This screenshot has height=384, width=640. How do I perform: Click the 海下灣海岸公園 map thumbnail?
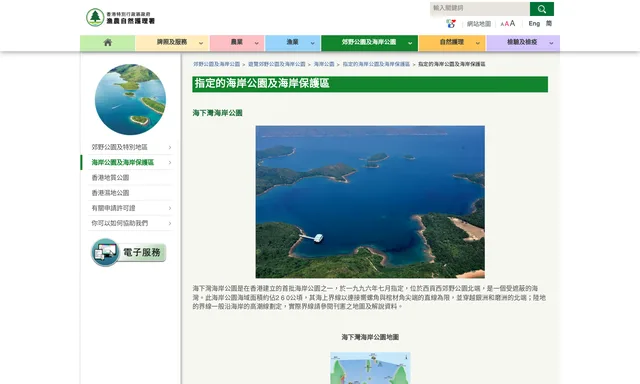tap(370, 368)
